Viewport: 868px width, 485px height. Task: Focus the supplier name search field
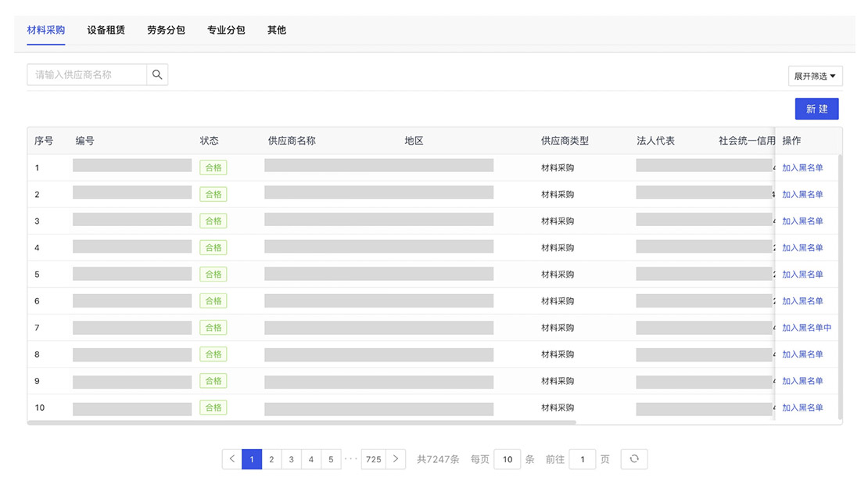click(x=87, y=75)
